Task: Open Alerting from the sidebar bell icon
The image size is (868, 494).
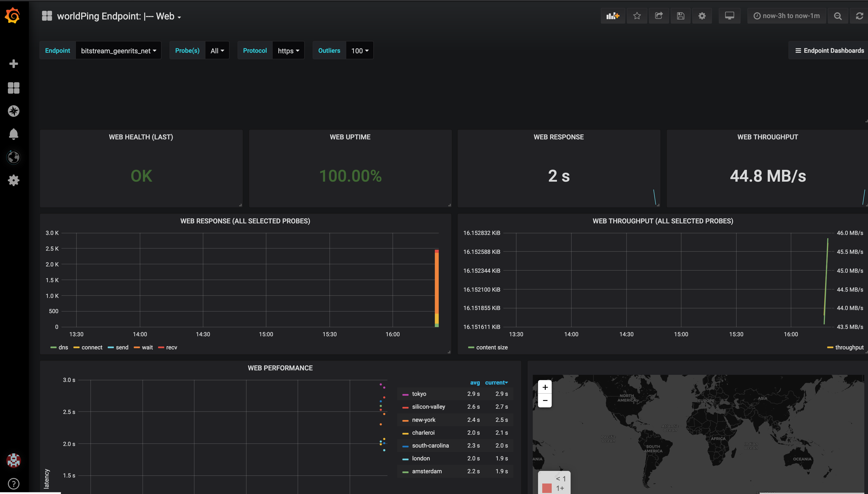Action: (14, 134)
